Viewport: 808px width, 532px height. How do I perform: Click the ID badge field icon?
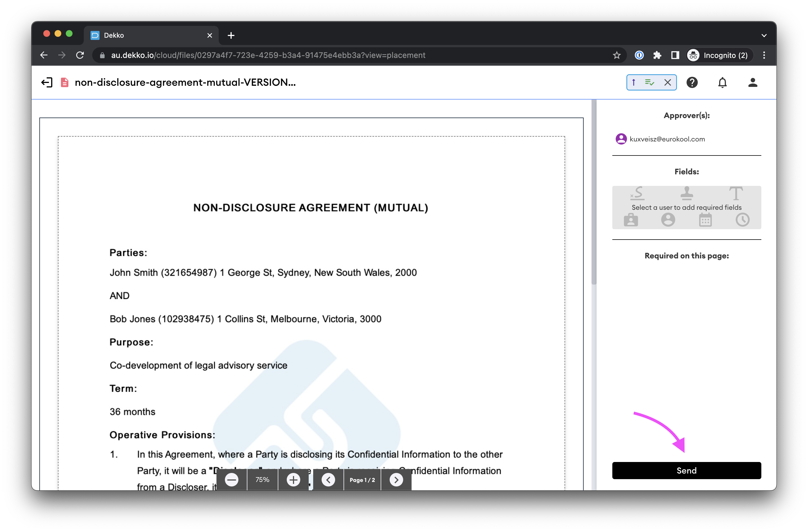(631, 220)
